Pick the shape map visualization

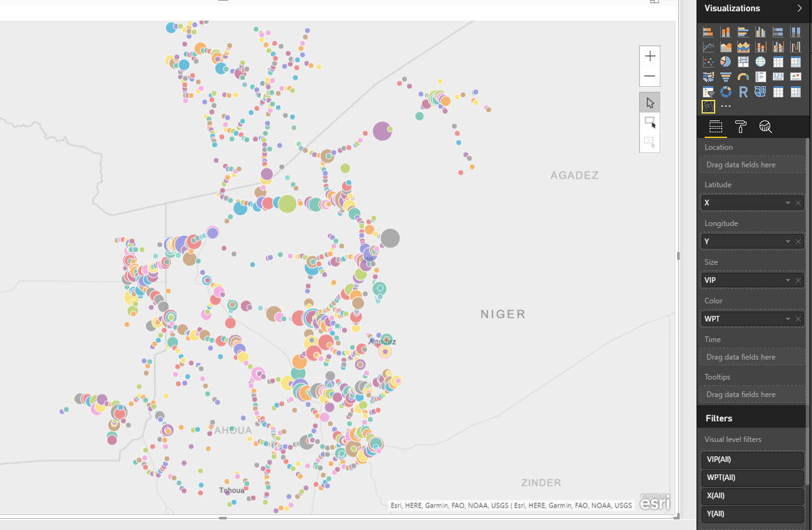point(760,92)
